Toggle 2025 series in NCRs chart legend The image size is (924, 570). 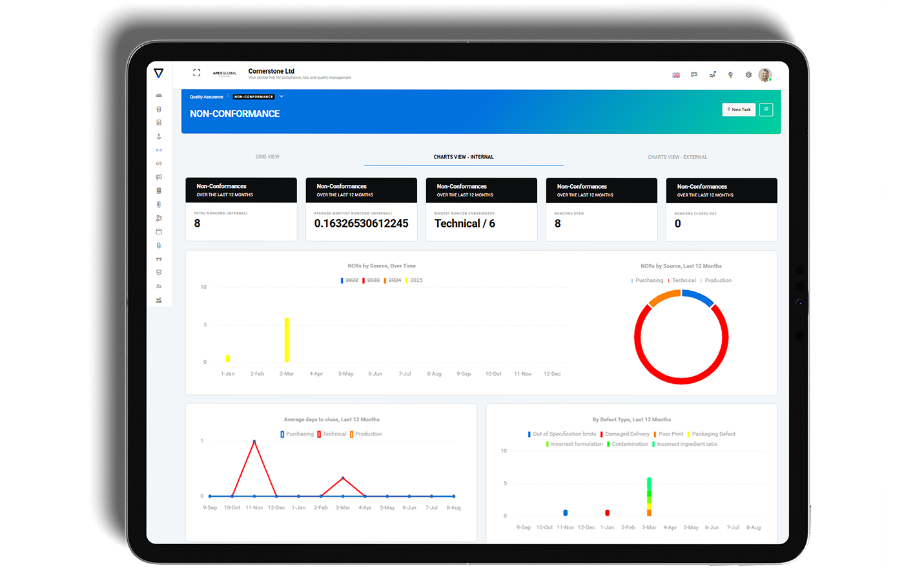point(416,280)
